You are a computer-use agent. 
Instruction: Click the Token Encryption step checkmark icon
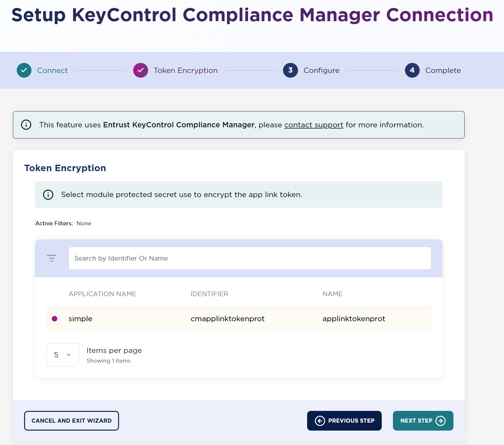(140, 70)
